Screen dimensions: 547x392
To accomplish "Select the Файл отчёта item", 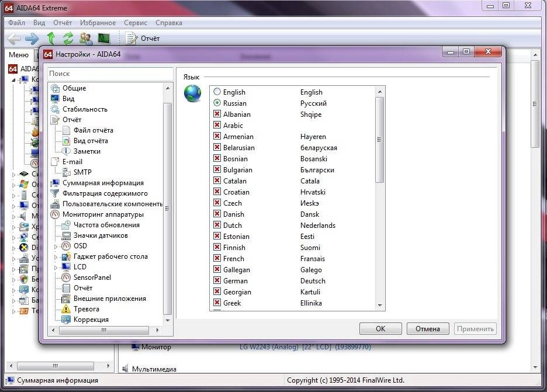I will (x=93, y=130).
